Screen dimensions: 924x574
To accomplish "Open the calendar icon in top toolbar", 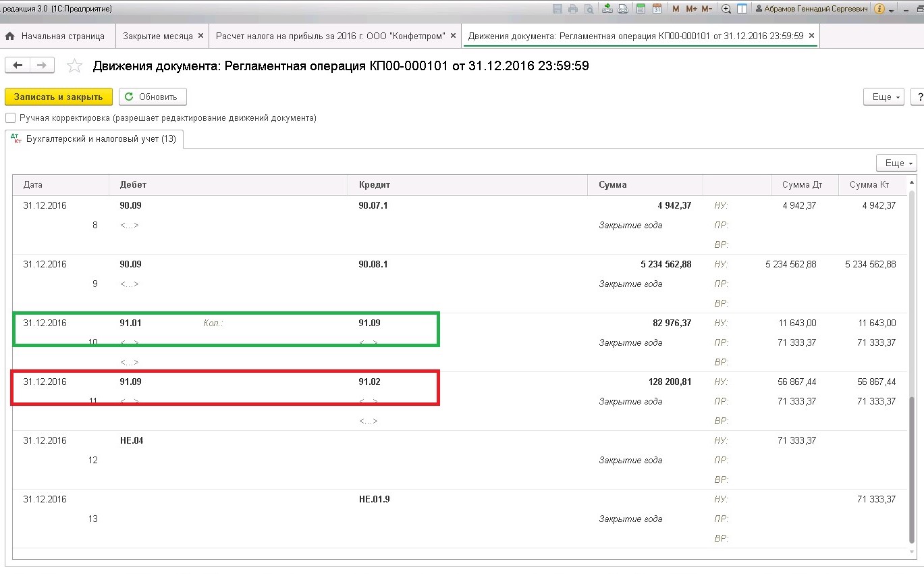I will [657, 9].
